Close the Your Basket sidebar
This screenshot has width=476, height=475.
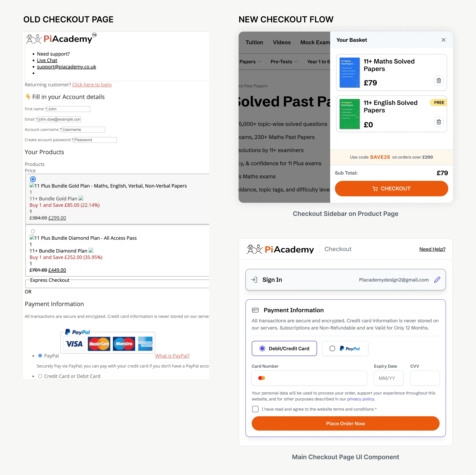click(x=443, y=40)
